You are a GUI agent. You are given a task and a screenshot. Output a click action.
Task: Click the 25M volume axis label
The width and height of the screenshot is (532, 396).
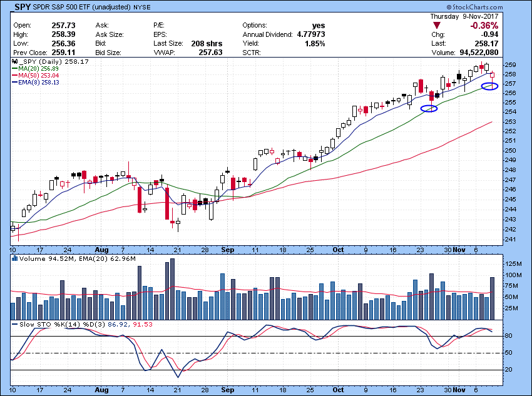(x=511, y=308)
